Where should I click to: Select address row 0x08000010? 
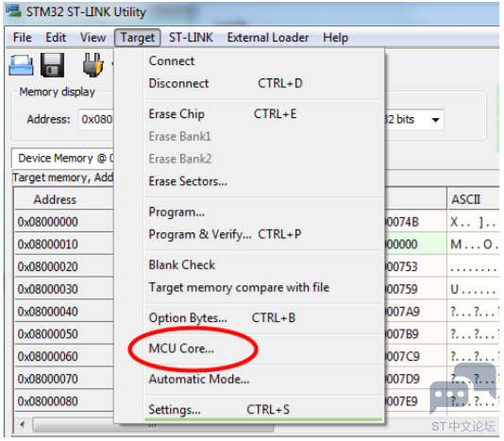(64, 245)
